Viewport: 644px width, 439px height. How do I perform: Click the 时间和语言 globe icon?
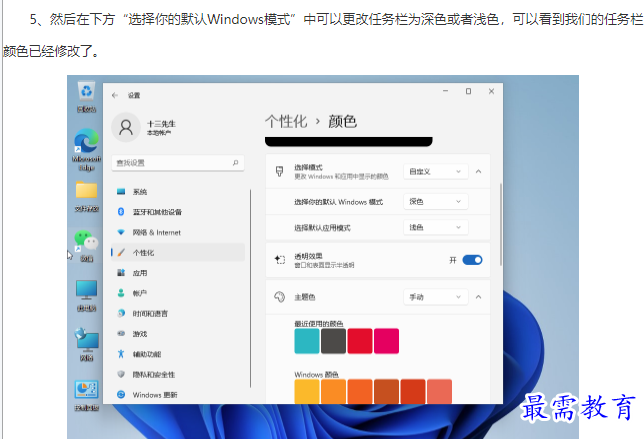point(121,313)
